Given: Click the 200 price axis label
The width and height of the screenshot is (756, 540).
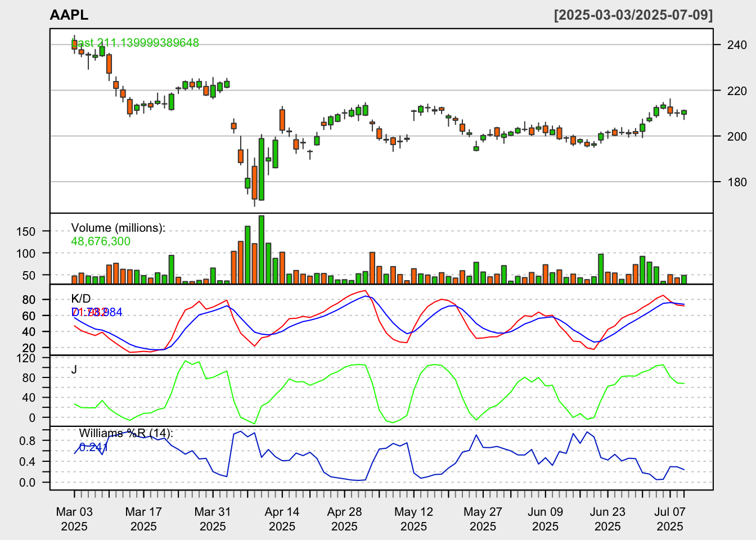Looking at the screenshot, I should click(737, 136).
